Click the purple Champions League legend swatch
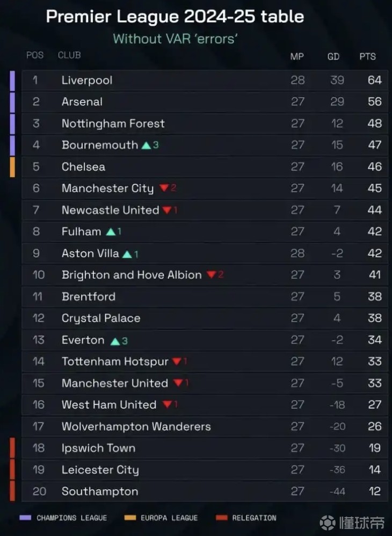 coord(25,518)
